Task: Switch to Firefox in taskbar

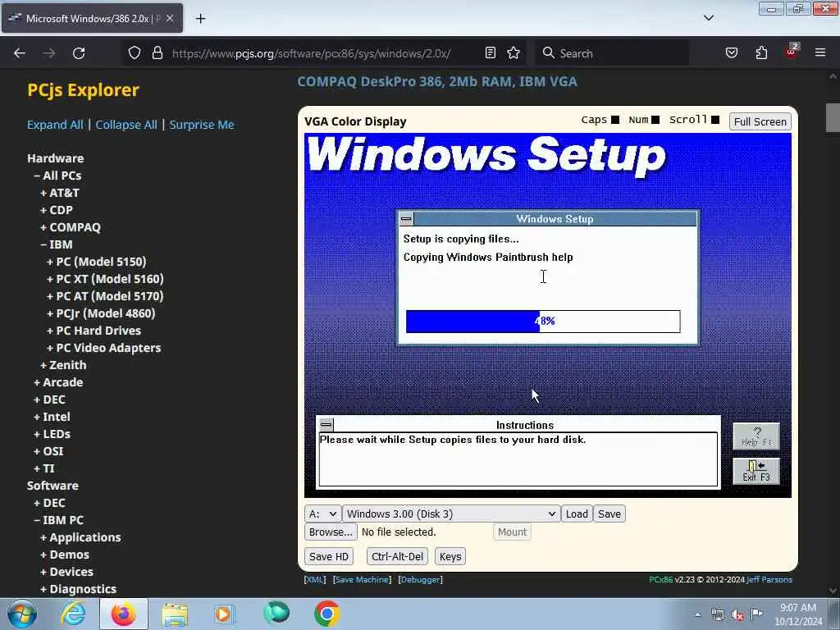Action: coord(124,614)
